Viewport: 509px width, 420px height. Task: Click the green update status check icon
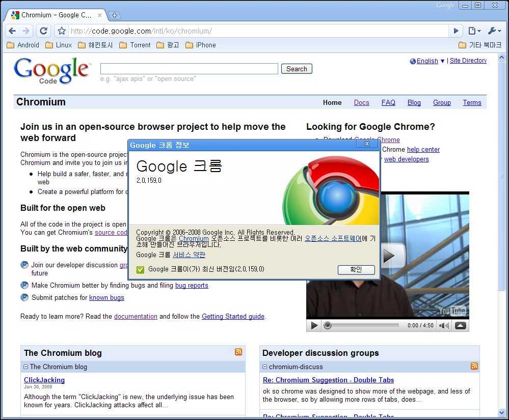(140, 269)
